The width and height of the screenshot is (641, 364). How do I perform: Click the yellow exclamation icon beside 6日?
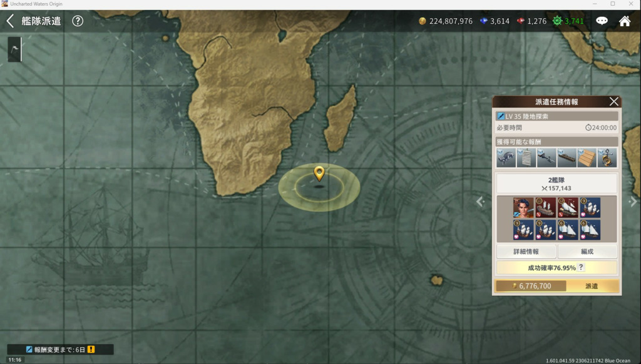[x=91, y=349]
